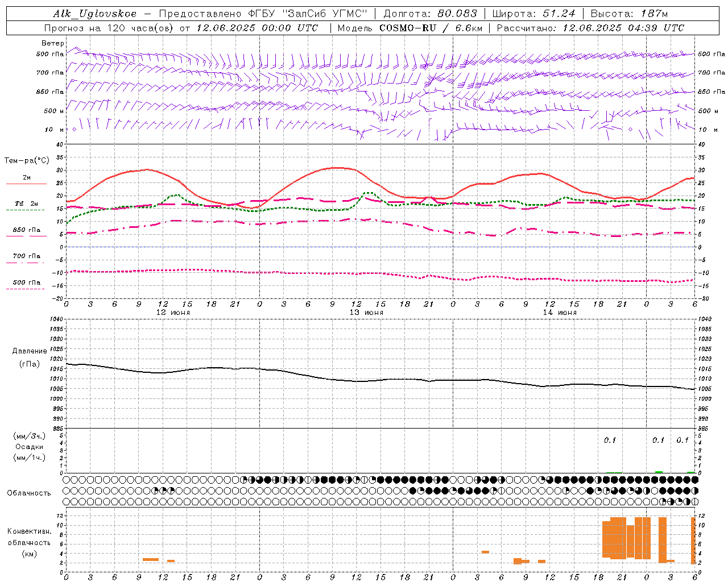Click the Конвективн. облачность label
Image resolution: width=728 pixels, height=582 pixels.
tap(29, 537)
